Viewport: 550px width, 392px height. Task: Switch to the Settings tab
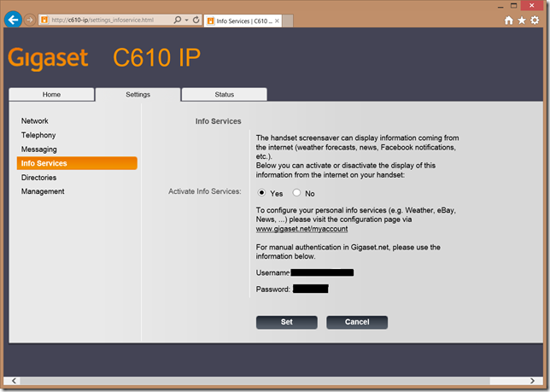coord(137,94)
